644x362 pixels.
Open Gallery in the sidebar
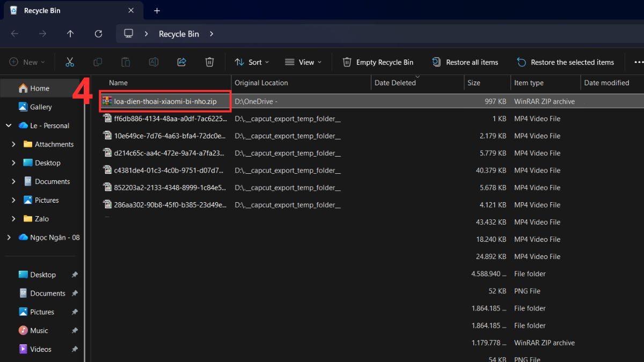(x=40, y=107)
